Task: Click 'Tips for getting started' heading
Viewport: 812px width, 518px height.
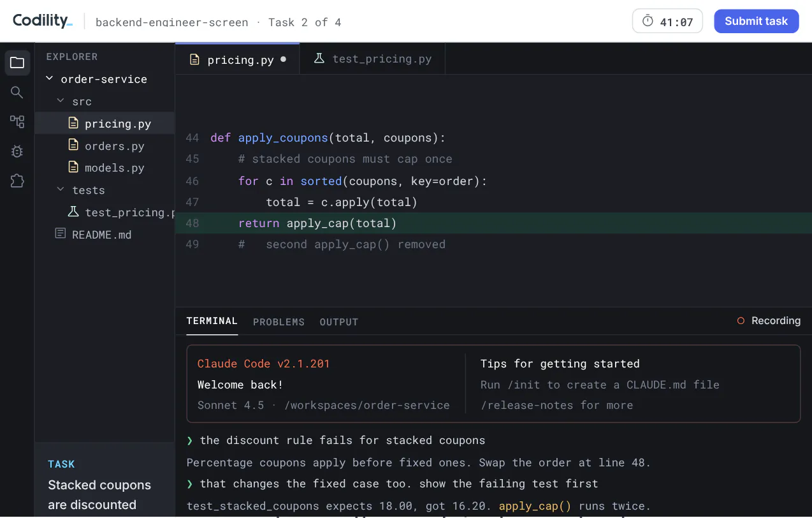Action: point(560,364)
